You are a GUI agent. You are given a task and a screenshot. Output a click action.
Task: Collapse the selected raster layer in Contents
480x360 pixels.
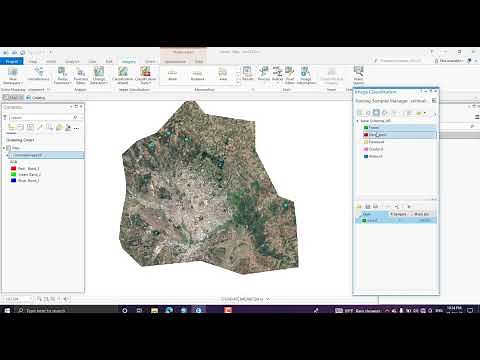pyautogui.click(x=7, y=155)
